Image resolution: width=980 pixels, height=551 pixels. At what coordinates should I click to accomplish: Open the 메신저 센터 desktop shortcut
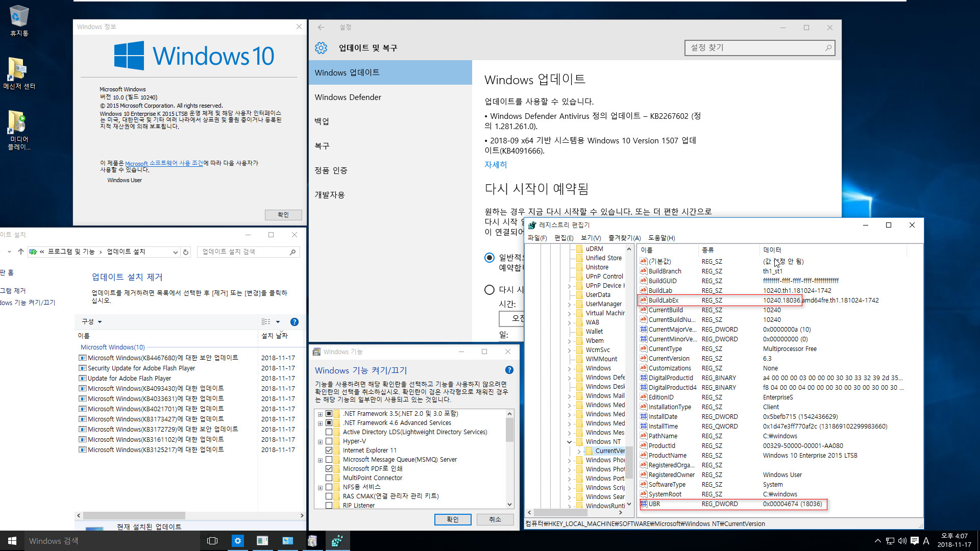pyautogui.click(x=19, y=73)
